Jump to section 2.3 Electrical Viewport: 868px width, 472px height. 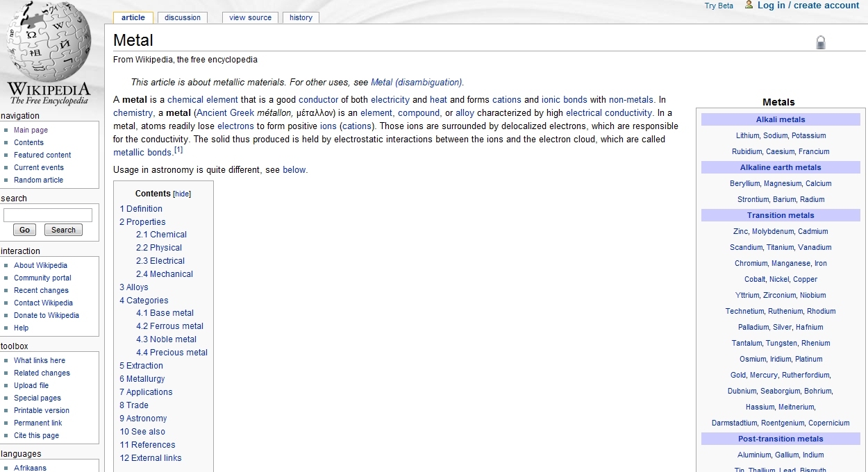pos(160,261)
